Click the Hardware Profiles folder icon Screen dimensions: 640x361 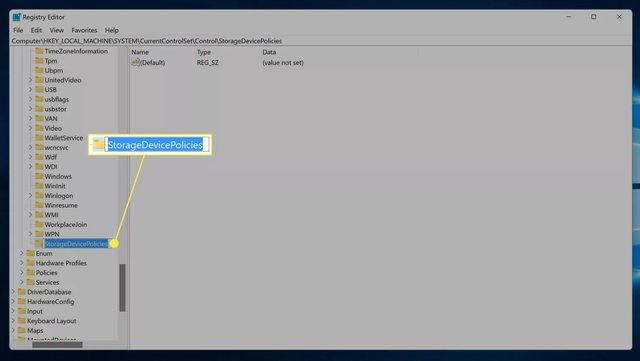click(31, 263)
